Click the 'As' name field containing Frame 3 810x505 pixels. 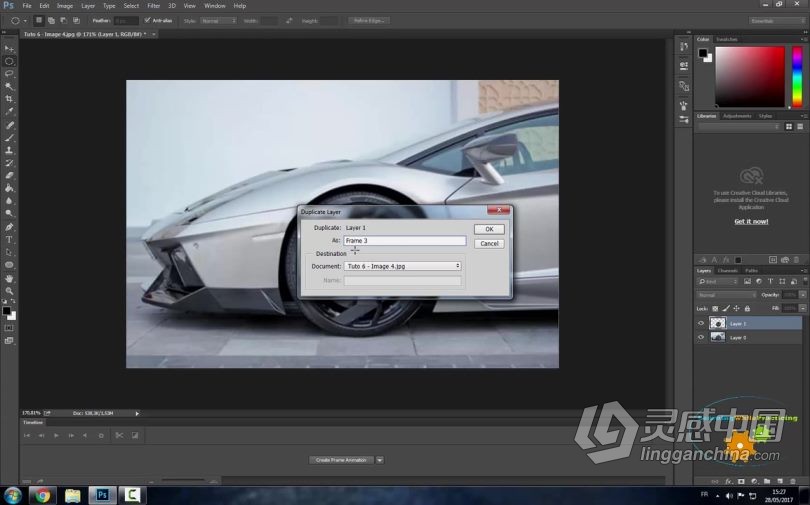point(404,241)
